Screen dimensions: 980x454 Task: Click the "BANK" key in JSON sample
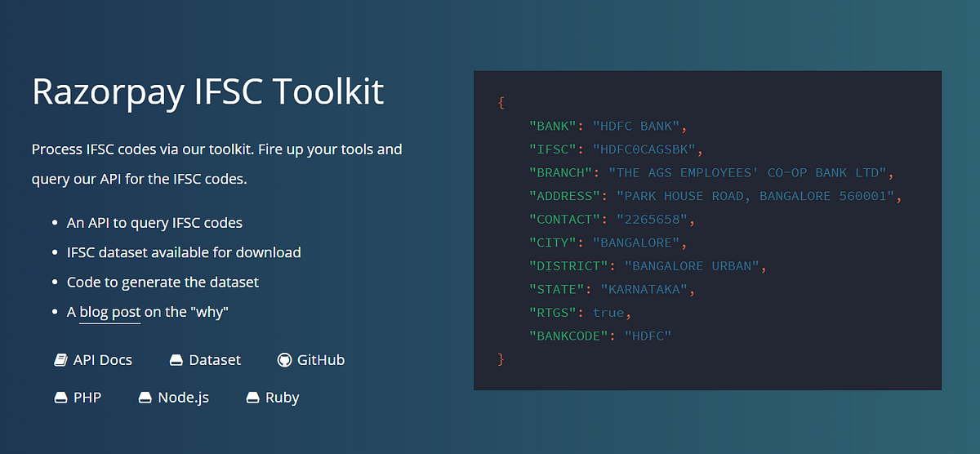point(554,127)
